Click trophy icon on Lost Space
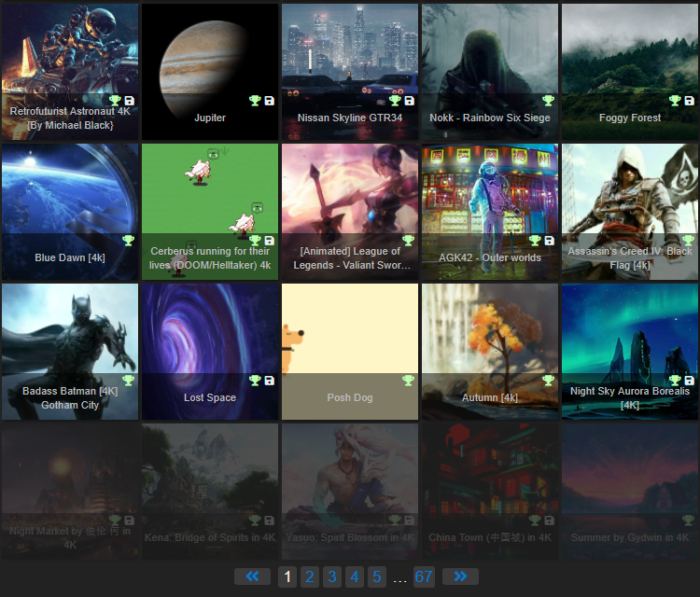 coord(255,381)
